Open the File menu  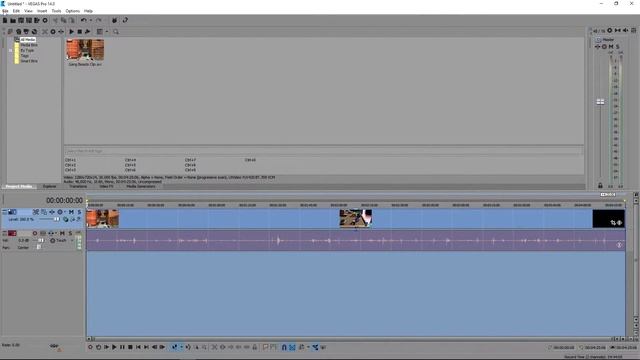5,11
